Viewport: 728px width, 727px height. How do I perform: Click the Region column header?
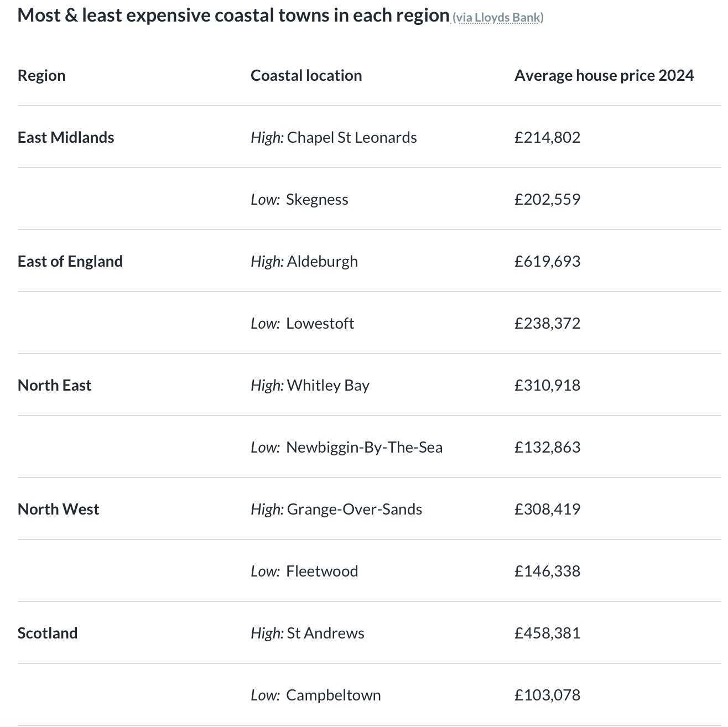pyautogui.click(x=41, y=76)
